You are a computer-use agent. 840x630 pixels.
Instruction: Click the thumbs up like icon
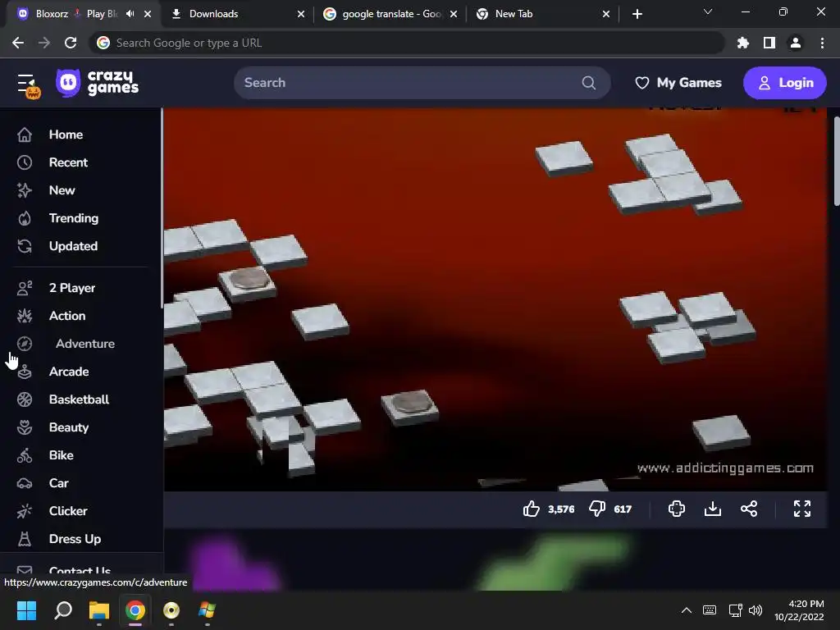point(531,509)
